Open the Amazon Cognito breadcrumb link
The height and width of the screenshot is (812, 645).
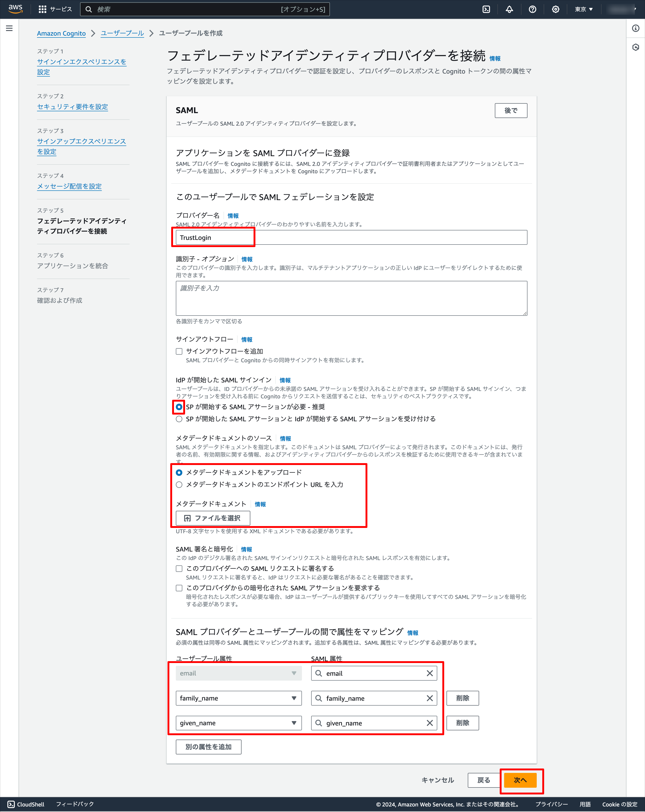point(61,33)
